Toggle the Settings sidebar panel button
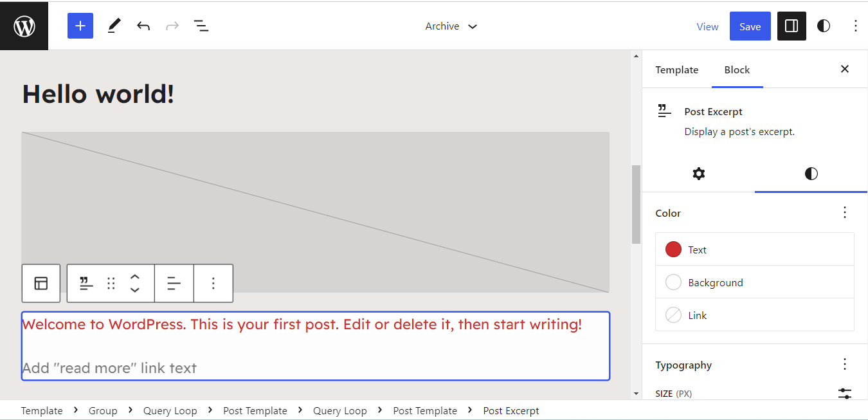This screenshot has width=868, height=420. [x=791, y=26]
